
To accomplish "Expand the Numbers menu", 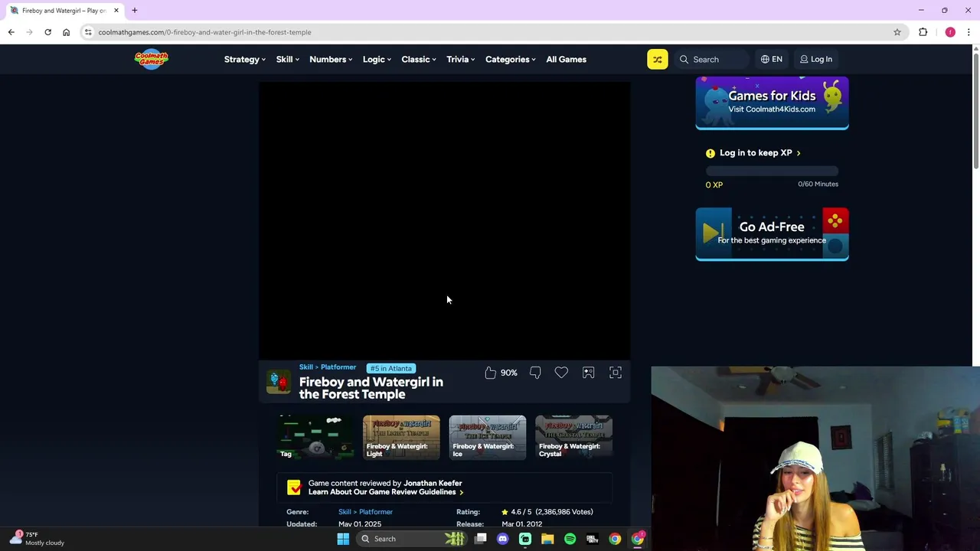I will (331, 59).
